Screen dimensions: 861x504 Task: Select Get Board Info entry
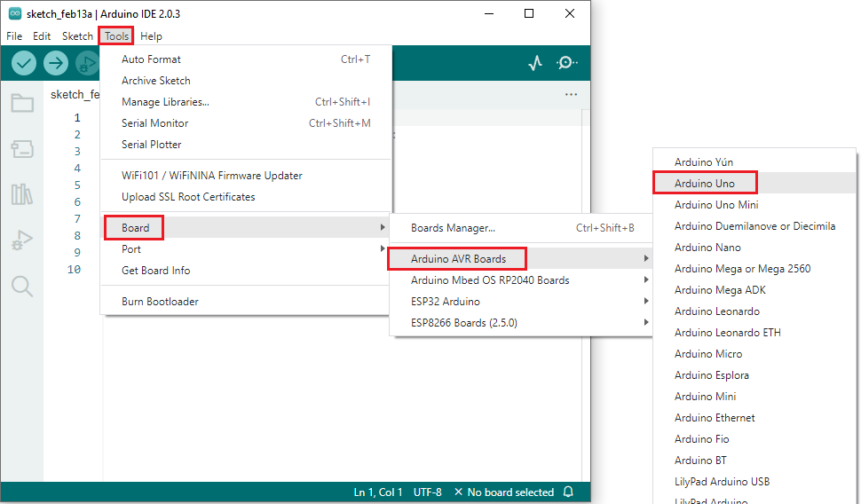246,271
